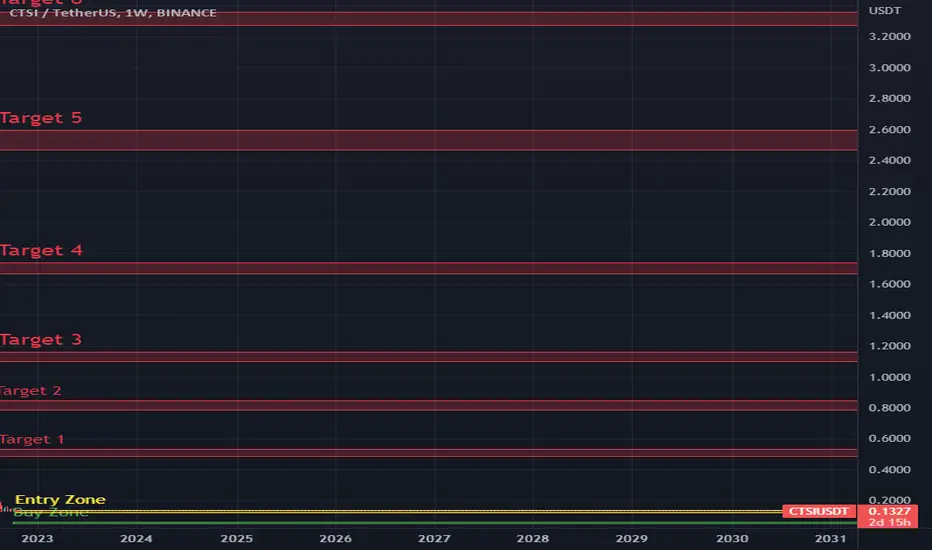This screenshot has height=550, width=932.
Task: Click the USDT currency label on price axis
Action: coord(884,11)
